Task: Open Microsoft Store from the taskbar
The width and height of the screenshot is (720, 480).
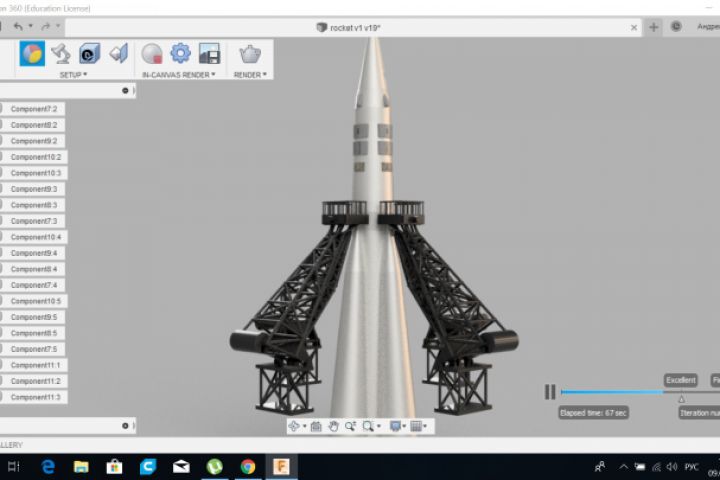Action: tap(114, 467)
